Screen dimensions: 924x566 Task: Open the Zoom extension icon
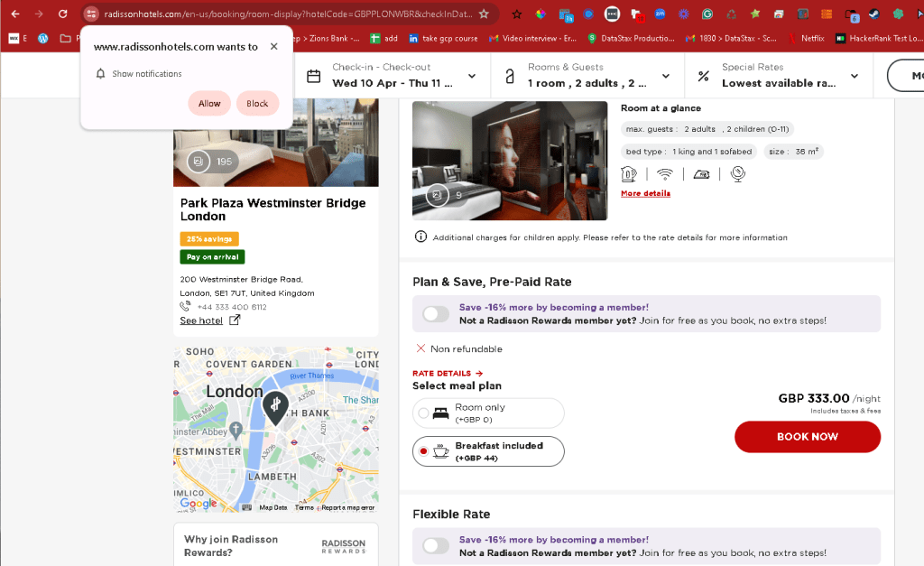click(x=660, y=14)
